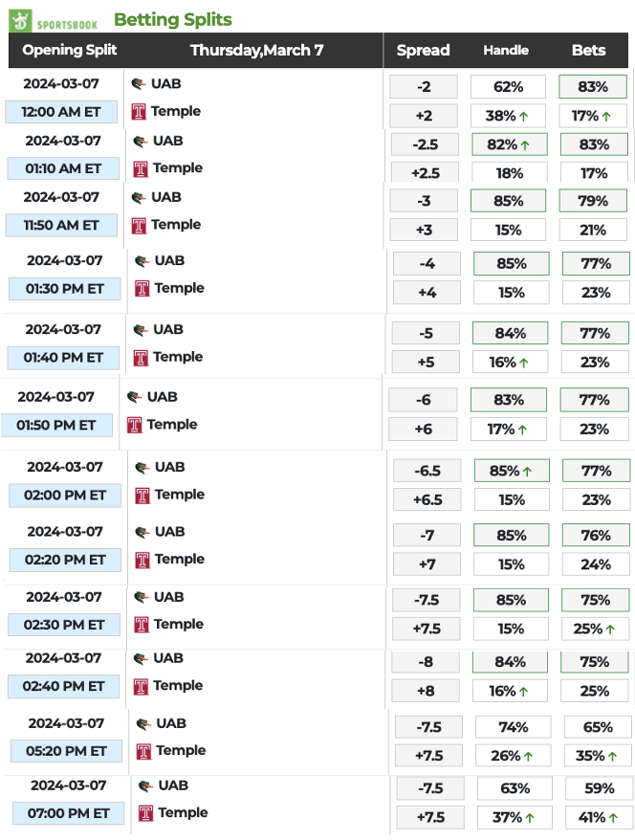Click UAB logo in the 05:20 PM row
Screen dimensions: 635x840
[144, 724]
